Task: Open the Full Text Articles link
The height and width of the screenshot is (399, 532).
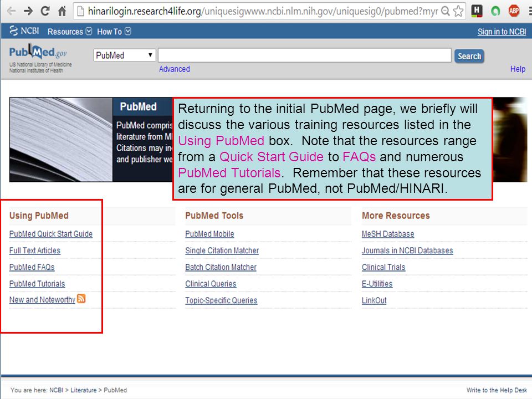Action: pos(34,250)
